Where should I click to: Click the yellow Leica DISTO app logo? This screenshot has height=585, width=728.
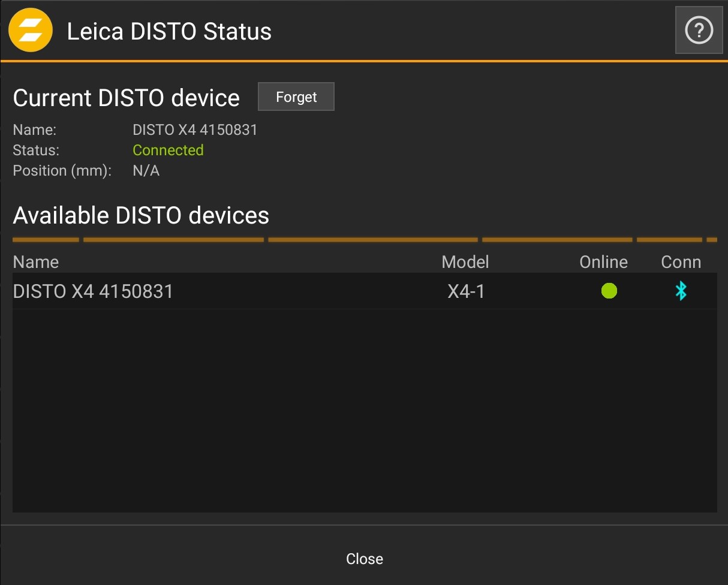pos(31,31)
